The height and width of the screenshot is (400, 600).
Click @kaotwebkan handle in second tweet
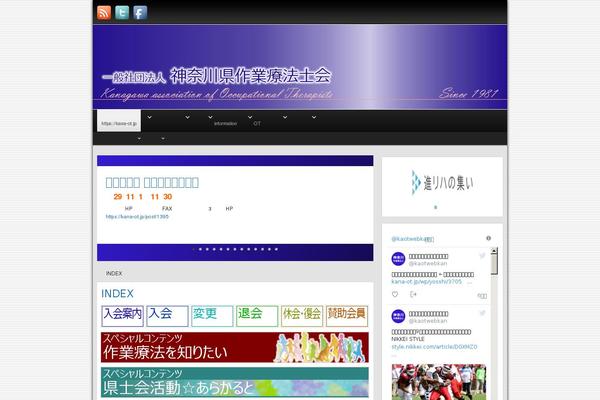(428, 321)
